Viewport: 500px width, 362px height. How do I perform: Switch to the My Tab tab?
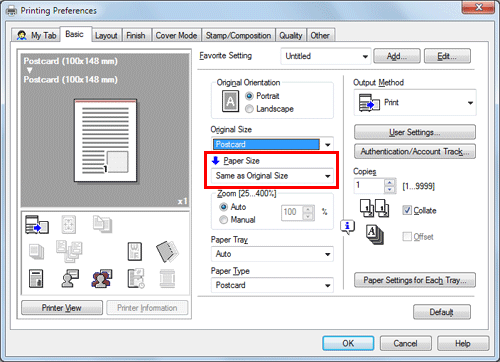36,35
